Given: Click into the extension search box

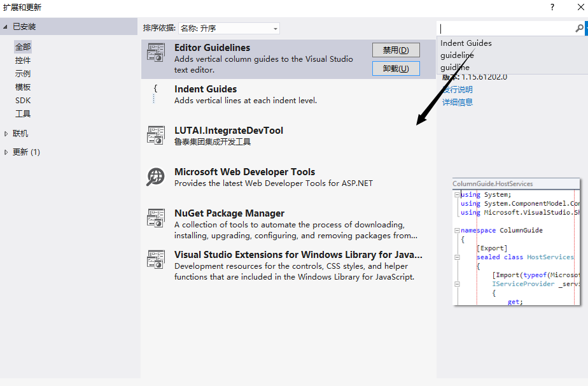Looking at the screenshot, I should point(507,29).
